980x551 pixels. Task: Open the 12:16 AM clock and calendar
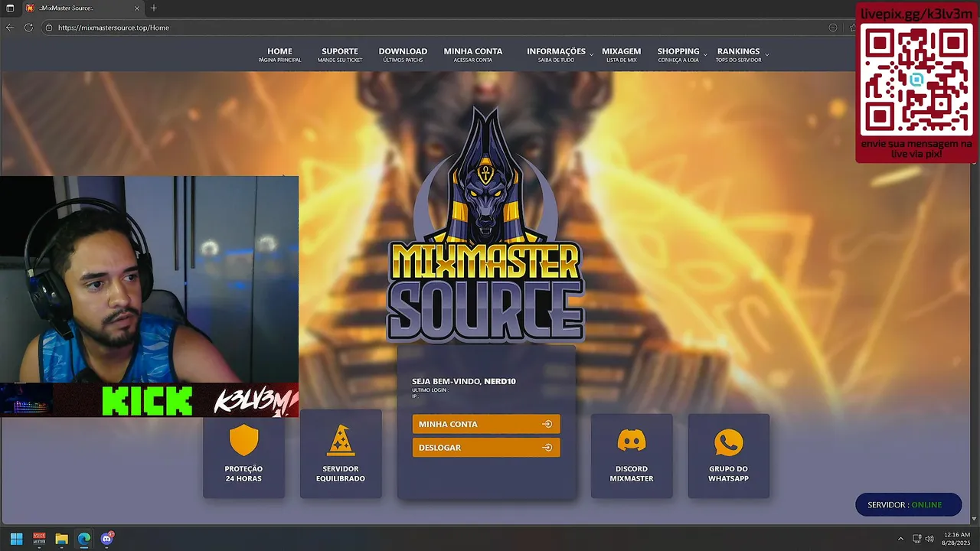tap(957, 539)
